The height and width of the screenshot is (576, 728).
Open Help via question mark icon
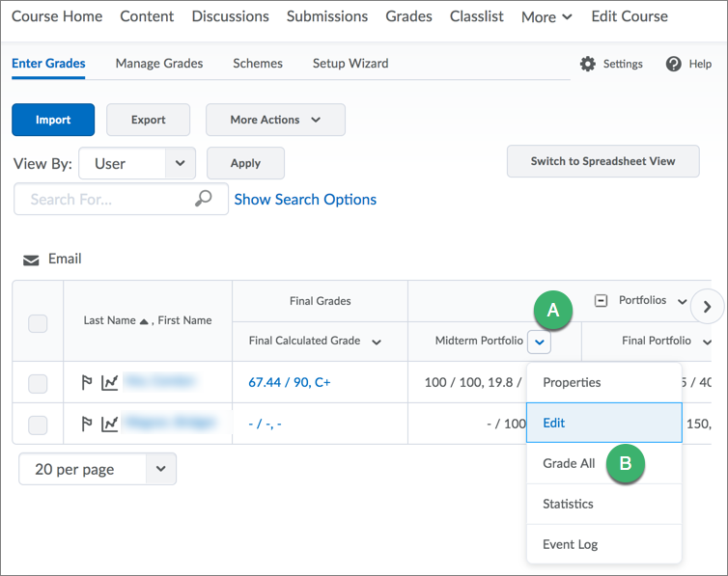click(674, 64)
